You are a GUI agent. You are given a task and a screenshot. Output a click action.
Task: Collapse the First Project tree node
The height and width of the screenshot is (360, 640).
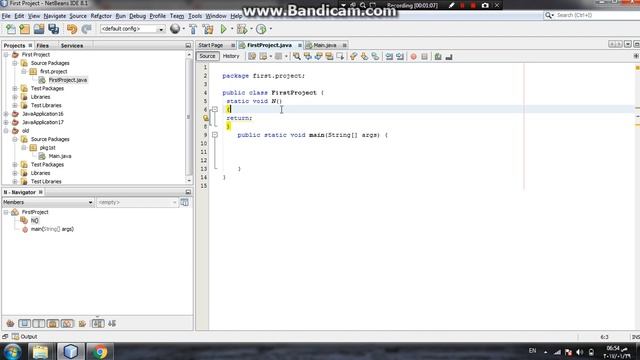click(x=6, y=55)
